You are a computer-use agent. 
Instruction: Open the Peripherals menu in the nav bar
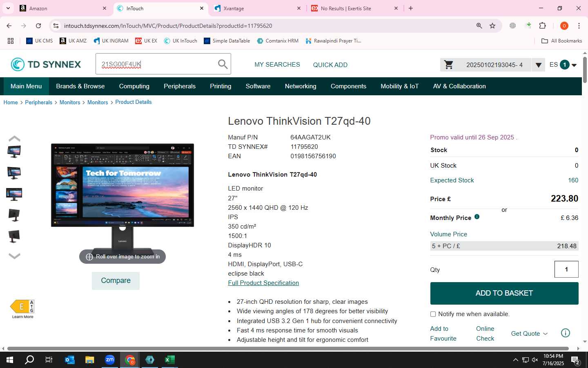[x=180, y=86]
